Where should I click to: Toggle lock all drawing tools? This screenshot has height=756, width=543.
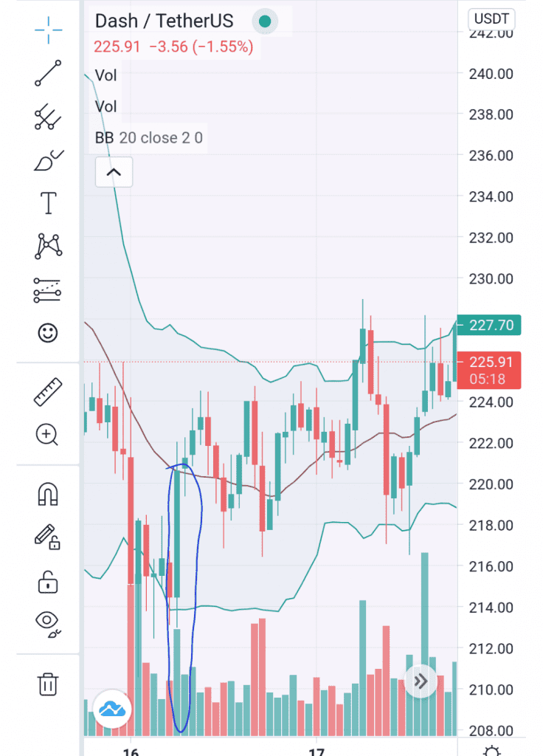pyautogui.click(x=48, y=583)
